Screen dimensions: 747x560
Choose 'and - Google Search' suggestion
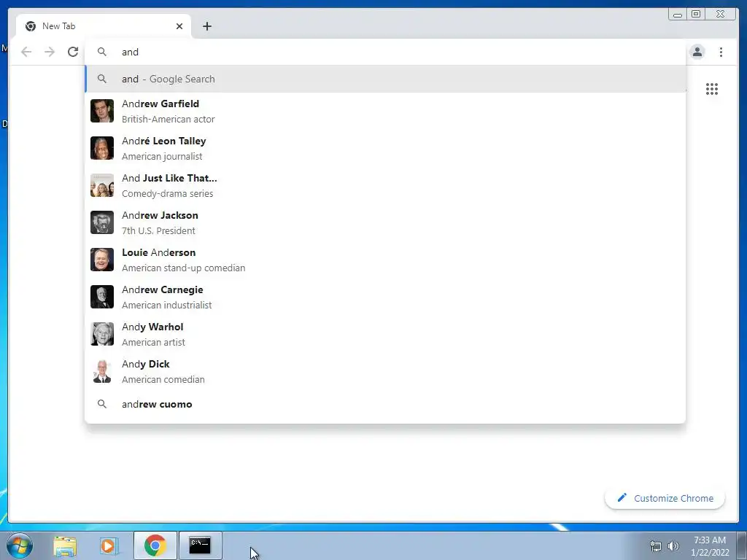click(385, 79)
